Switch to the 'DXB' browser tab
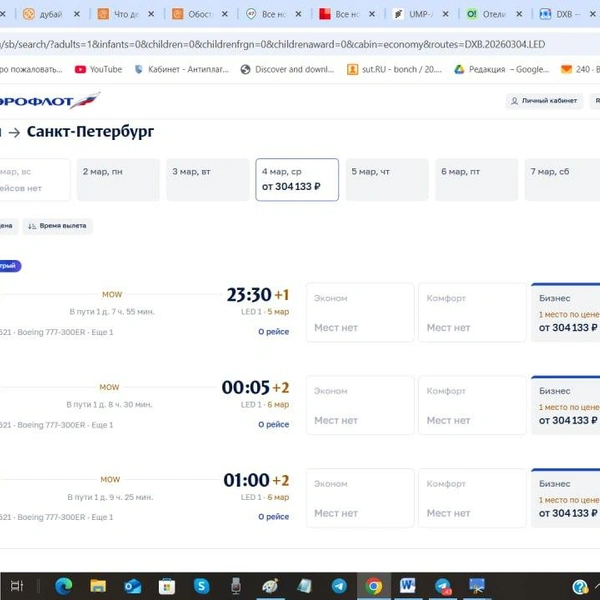Viewport: 600px width, 600px height. pos(560,14)
